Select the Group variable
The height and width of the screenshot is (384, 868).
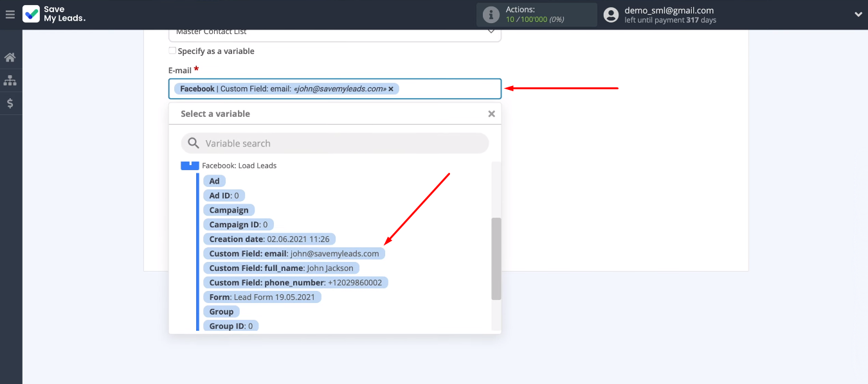(221, 311)
